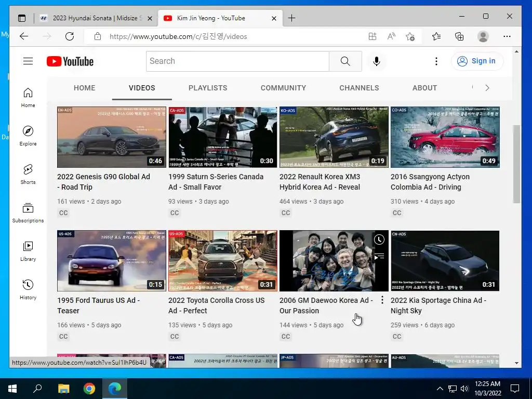Add GM Daewoo video to queue

coord(379,257)
